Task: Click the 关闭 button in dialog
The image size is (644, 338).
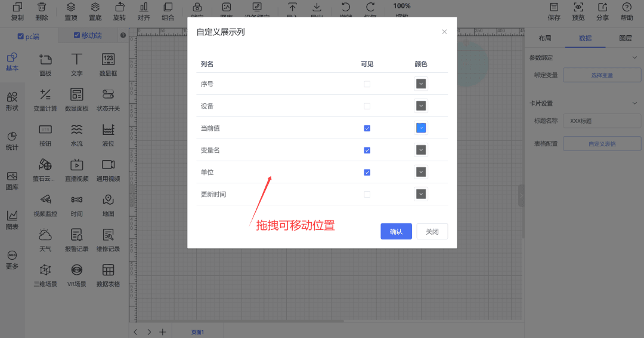Action: click(x=432, y=232)
